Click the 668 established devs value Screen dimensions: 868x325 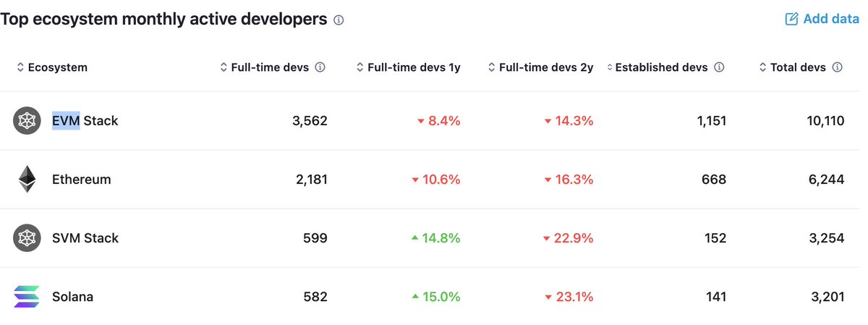point(714,180)
